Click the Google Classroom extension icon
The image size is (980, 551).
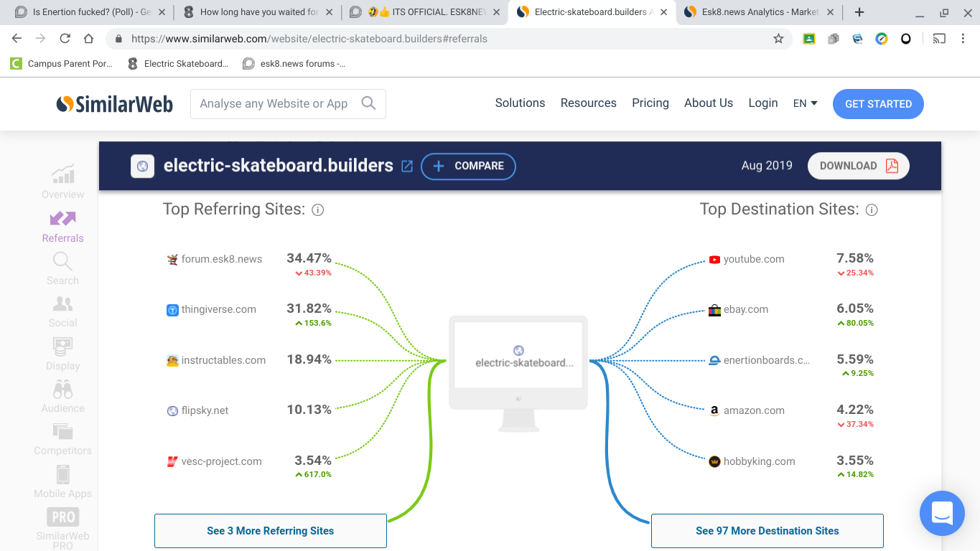pyautogui.click(x=809, y=39)
